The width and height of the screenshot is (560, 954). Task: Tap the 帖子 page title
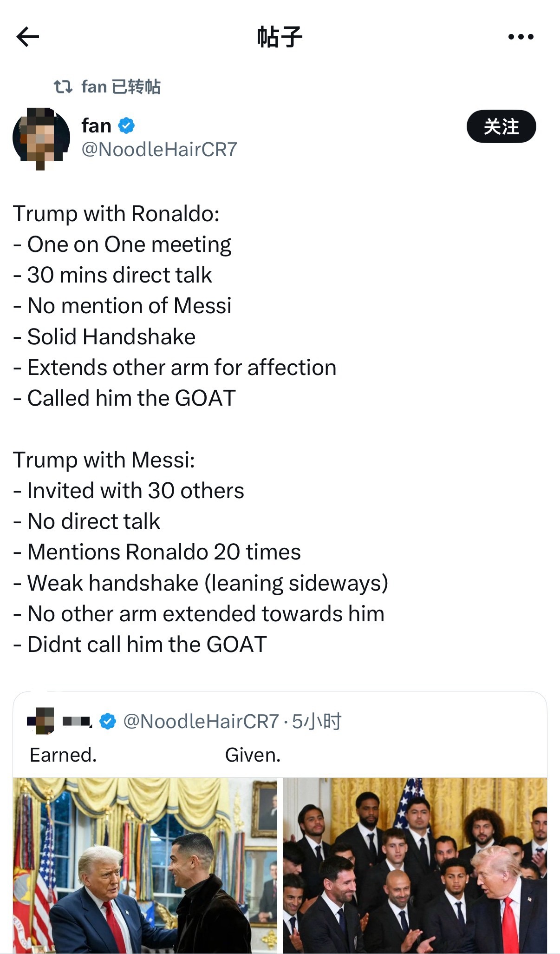tap(280, 37)
